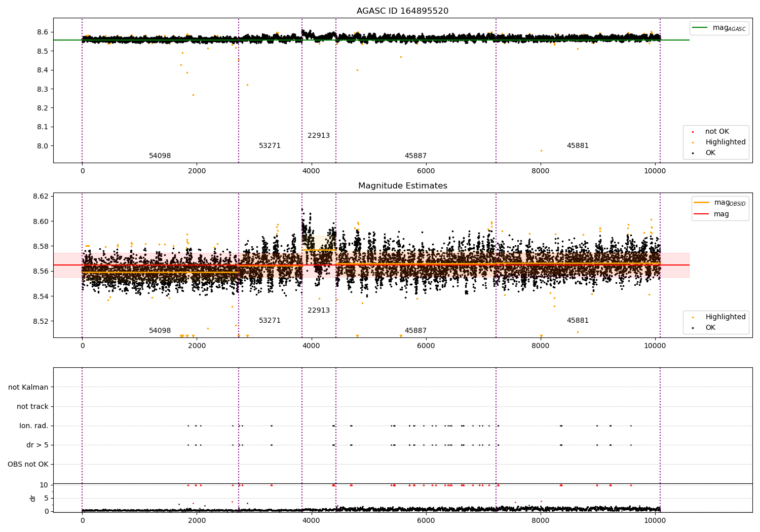This screenshot has width=760, height=532.
Task: Click the "not Kalman" row label
Action: pos(28,388)
